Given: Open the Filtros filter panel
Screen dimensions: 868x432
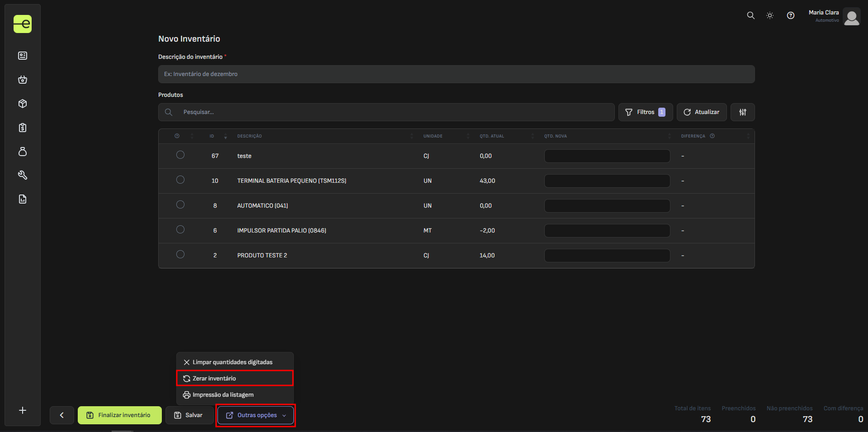Looking at the screenshot, I should tap(645, 112).
